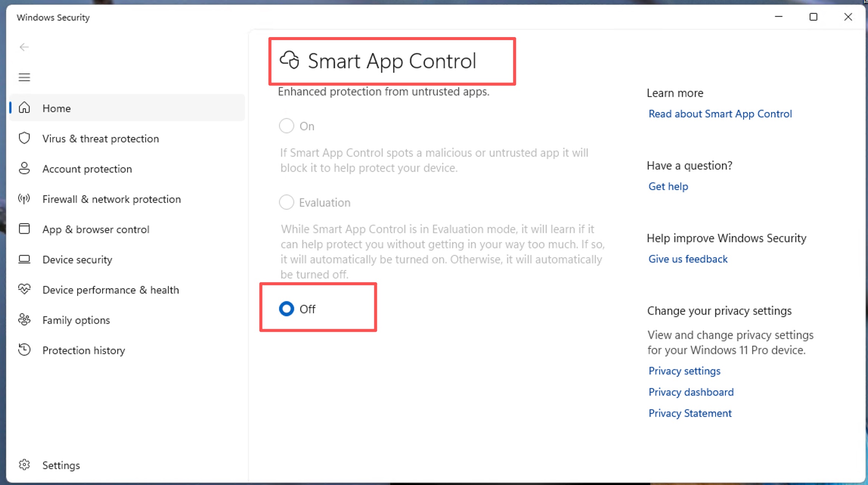Select the On radio button
868x485 pixels.
click(x=286, y=126)
